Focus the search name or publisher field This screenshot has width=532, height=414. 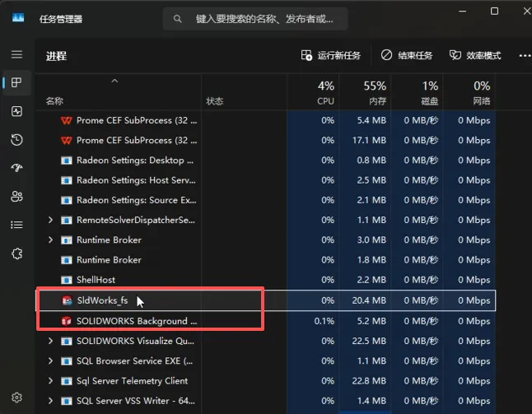(x=255, y=19)
